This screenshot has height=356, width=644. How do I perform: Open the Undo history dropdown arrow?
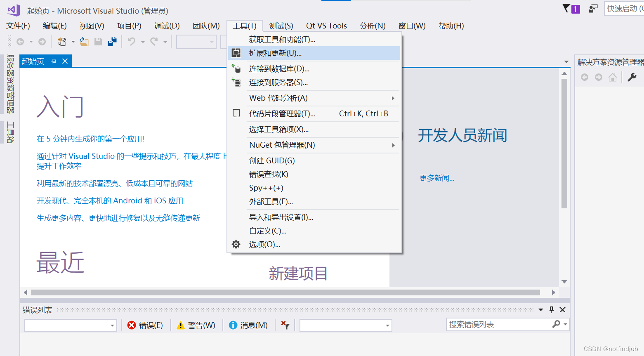tap(143, 41)
